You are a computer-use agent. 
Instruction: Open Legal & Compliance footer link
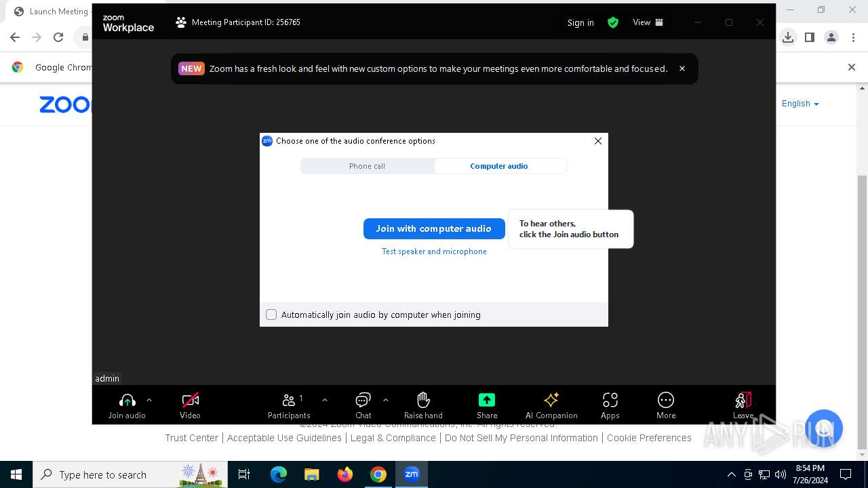tap(393, 438)
